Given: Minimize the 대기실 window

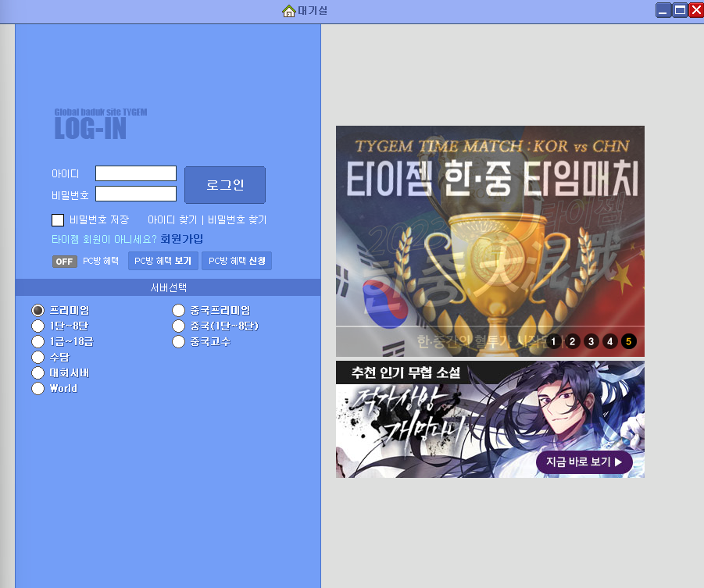Looking at the screenshot, I should pyautogui.click(x=663, y=10).
